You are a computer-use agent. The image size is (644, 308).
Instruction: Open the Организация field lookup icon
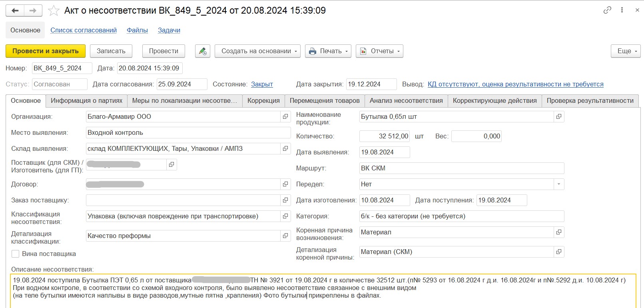[285, 117]
